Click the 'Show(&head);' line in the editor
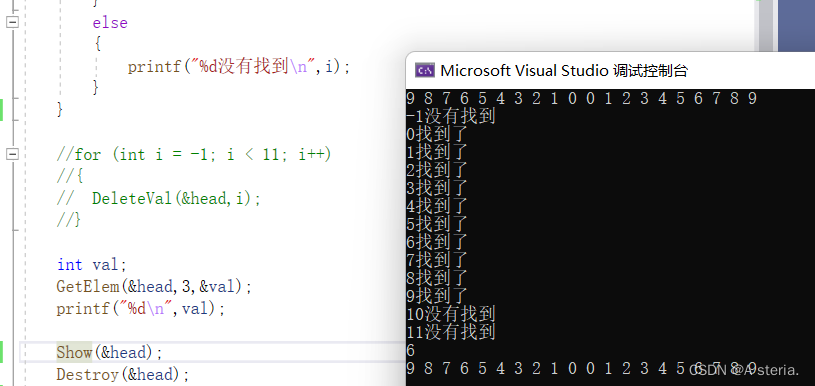 [x=109, y=352]
